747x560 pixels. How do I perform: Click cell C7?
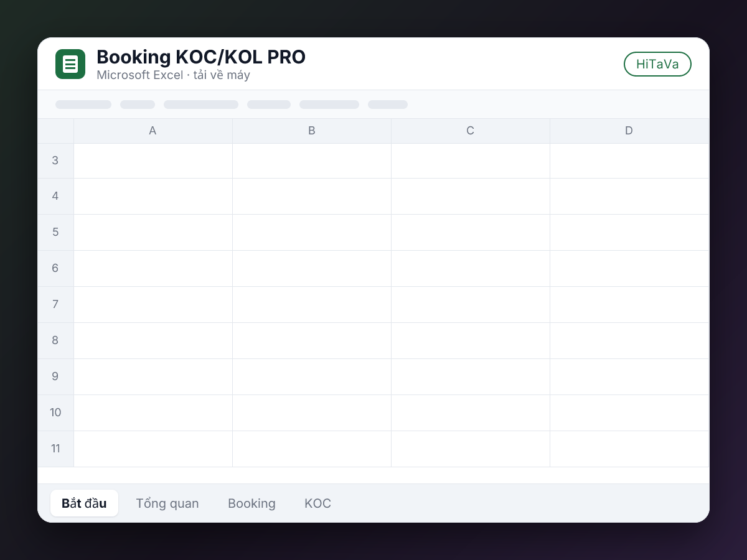click(471, 305)
